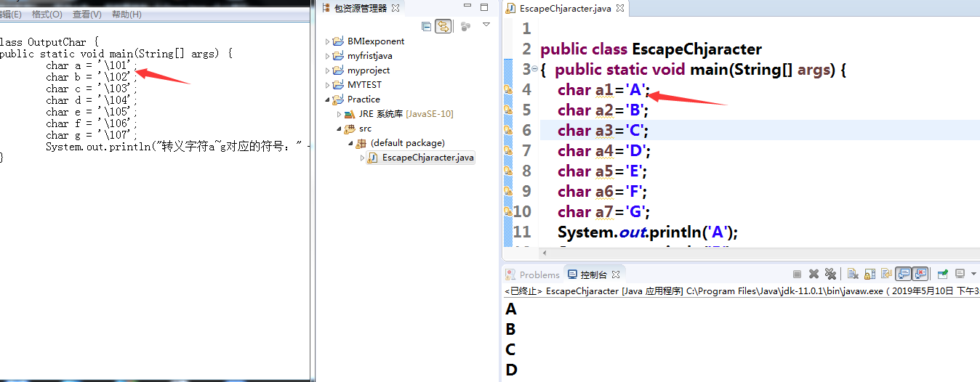Toggle Scroll Lock in the console

(869, 274)
